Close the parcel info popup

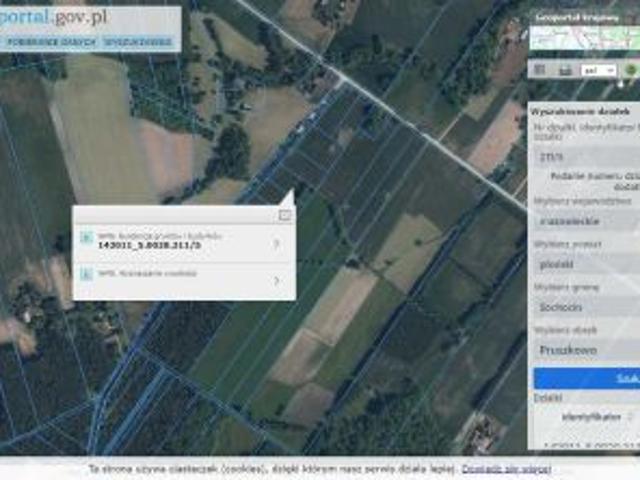284,215
